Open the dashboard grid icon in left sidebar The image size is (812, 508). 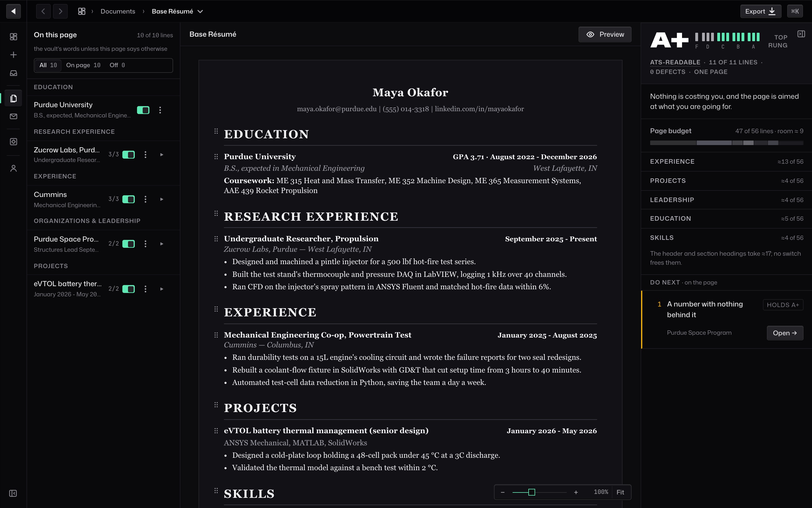coord(14,37)
